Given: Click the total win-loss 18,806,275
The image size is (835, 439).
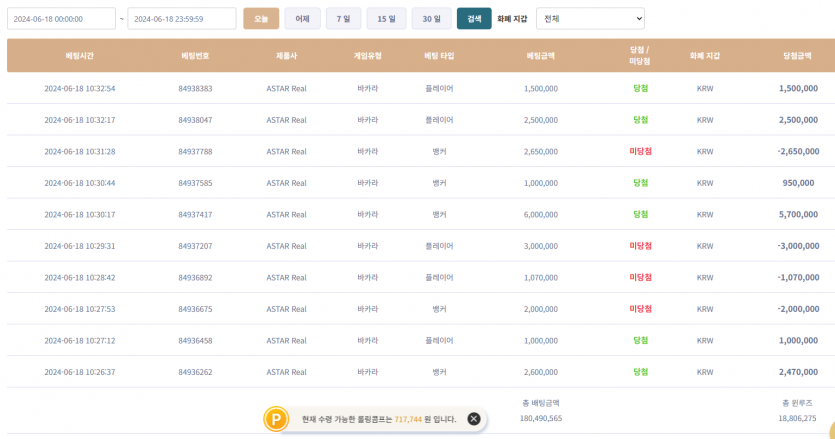Looking at the screenshot, I should click(797, 418).
